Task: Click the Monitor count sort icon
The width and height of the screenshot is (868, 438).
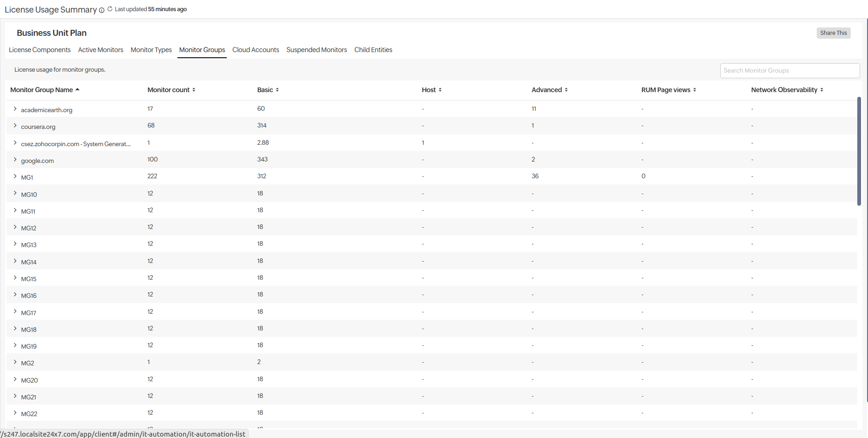Action: [194, 90]
